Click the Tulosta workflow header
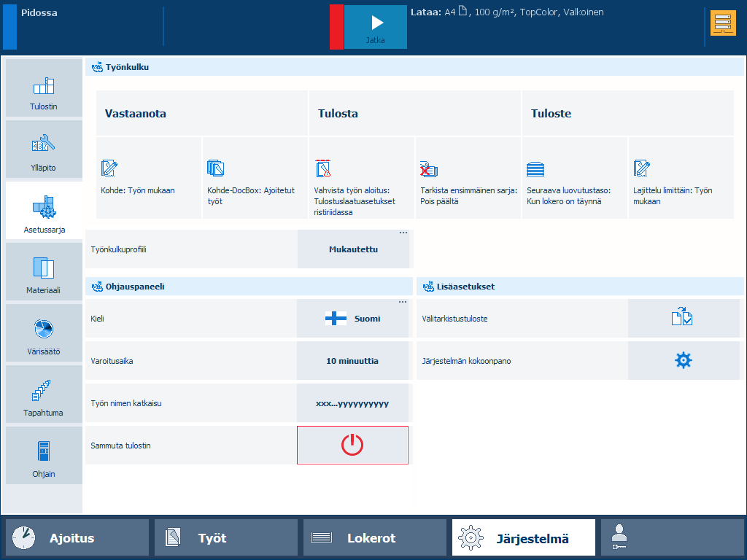Screen dimensions: 747x560 pos(415,113)
